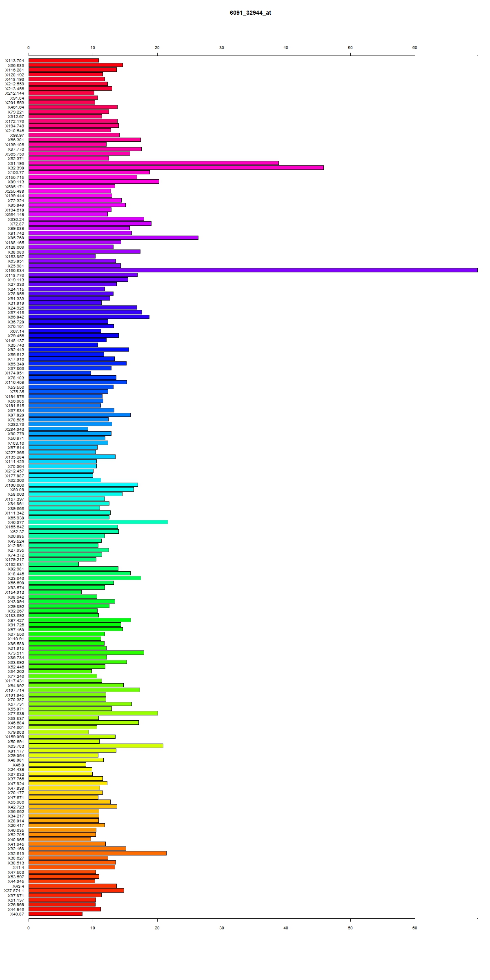Click the X85.768 row label
Viewport: 490px width, 980px height.
[x=16, y=238]
